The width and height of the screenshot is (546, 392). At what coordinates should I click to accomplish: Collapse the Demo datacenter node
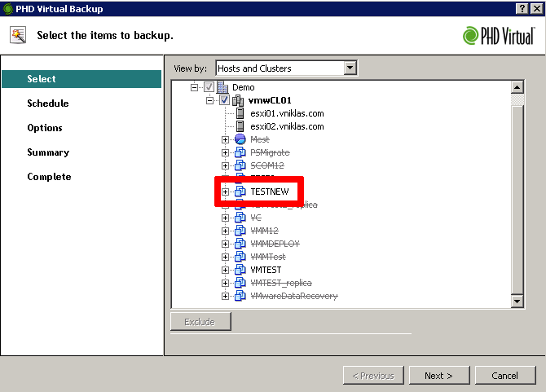[194, 87]
